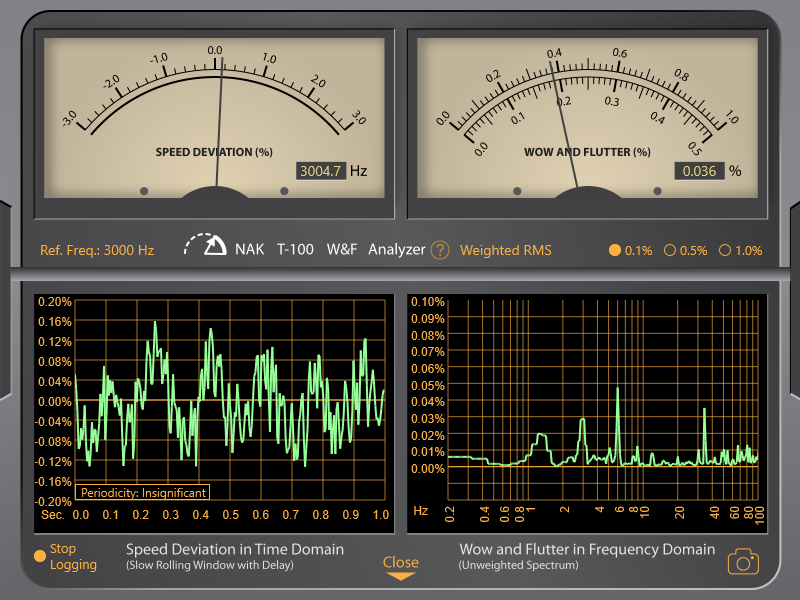Click the Speed Deviation in Time Domain title
Image resolution: width=800 pixels, height=600 pixels.
[x=235, y=549]
